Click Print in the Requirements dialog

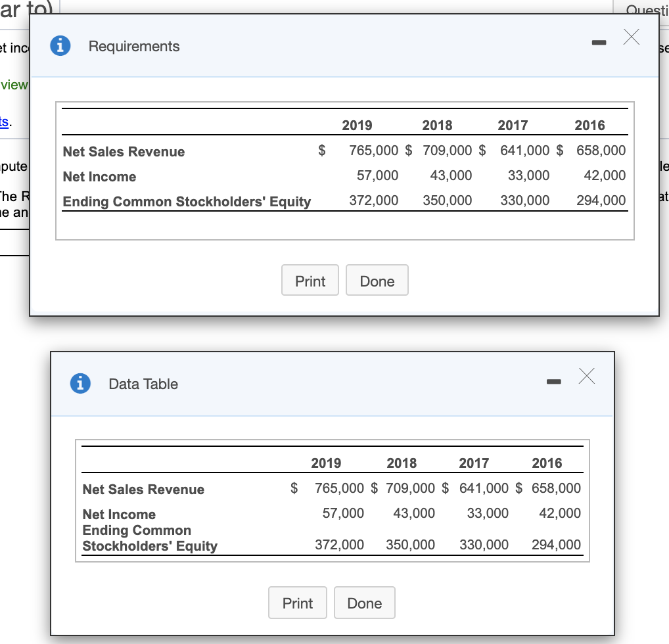pos(310,280)
